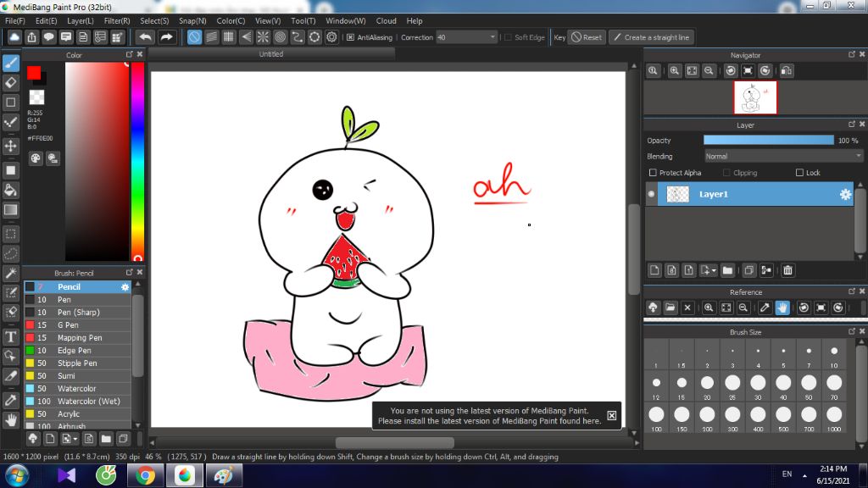Open Pencil brush settings gear
The width and height of the screenshot is (868, 488).
pyautogui.click(x=125, y=287)
